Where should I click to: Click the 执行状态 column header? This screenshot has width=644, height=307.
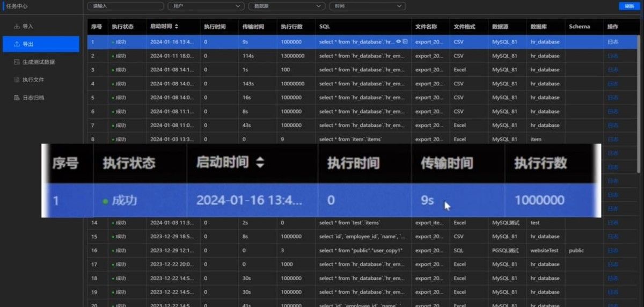point(122,26)
